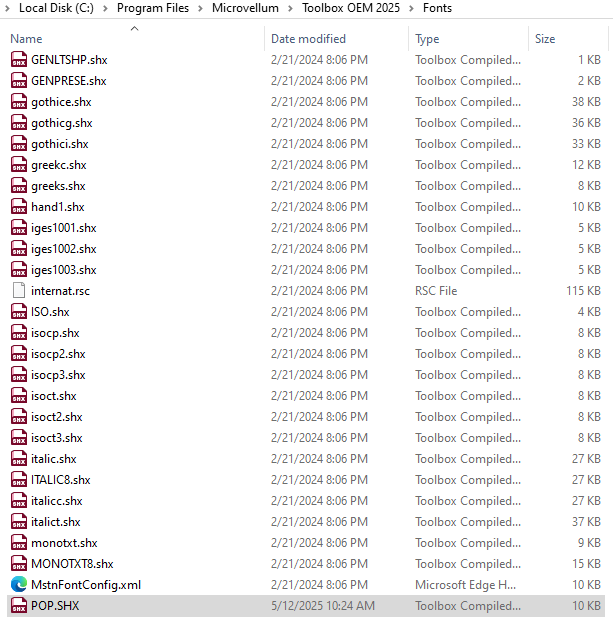Image resolution: width=613 pixels, height=618 pixels.
Task: Sort files by the Name column header
Action: pyautogui.click(x=27, y=39)
